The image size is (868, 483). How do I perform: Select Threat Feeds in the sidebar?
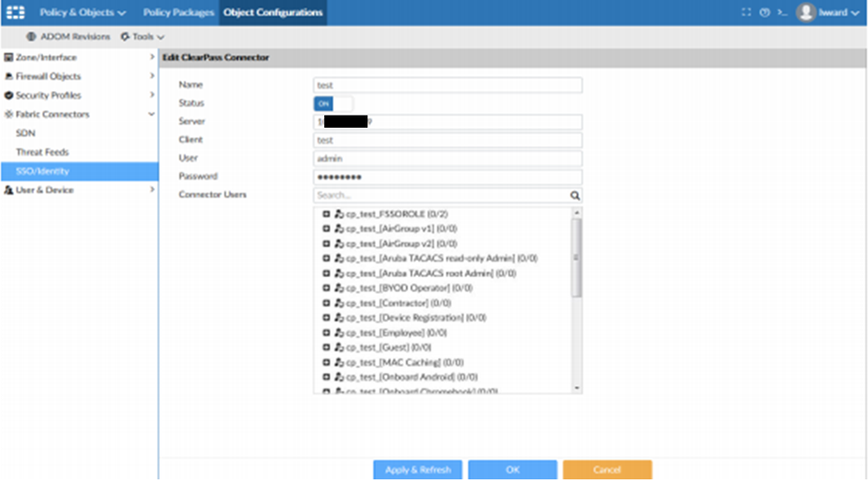42,152
